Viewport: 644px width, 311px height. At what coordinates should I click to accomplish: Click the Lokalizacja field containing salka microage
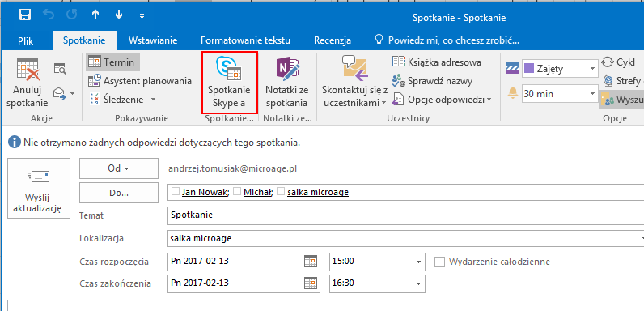pyautogui.click(x=406, y=238)
